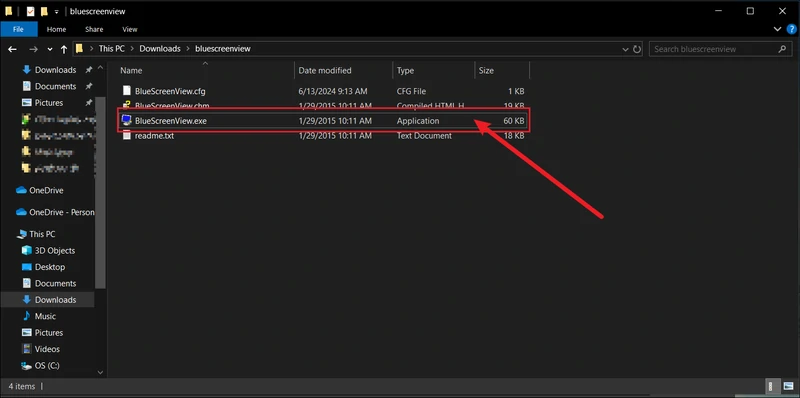The width and height of the screenshot is (800, 398).
Task: Select 3D Objects in navigation pane
Action: point(55,251)
